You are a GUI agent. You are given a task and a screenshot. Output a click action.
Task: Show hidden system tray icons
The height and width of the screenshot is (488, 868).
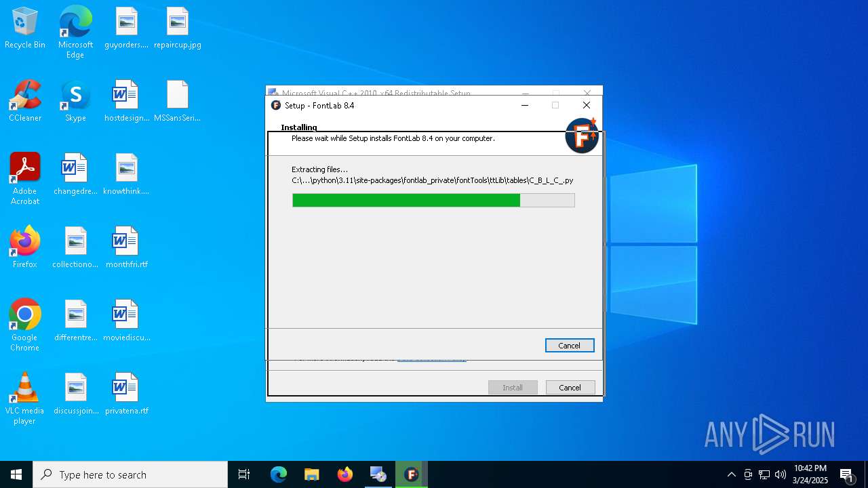(731, 474)
